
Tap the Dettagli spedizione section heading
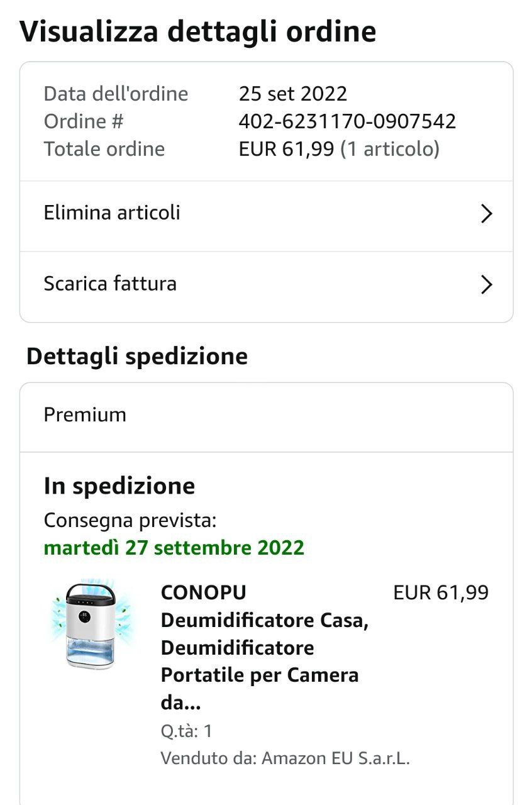point(137,357)
